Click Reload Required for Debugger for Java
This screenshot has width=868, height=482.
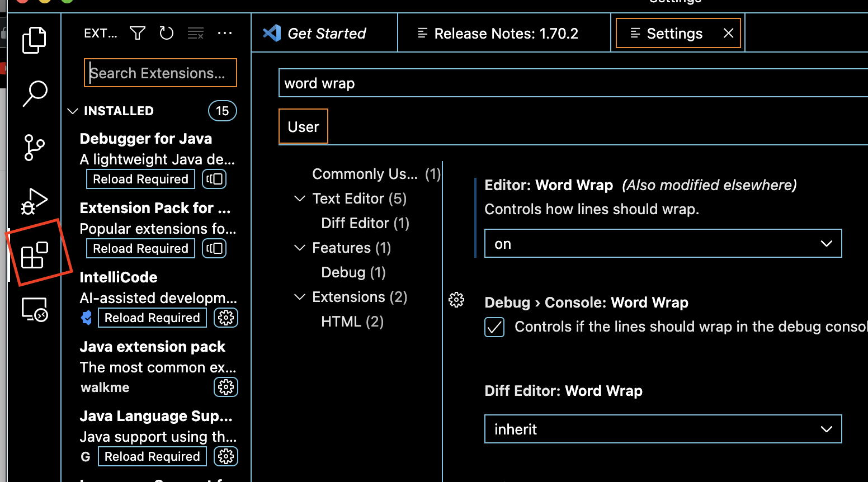coord(140,179)
